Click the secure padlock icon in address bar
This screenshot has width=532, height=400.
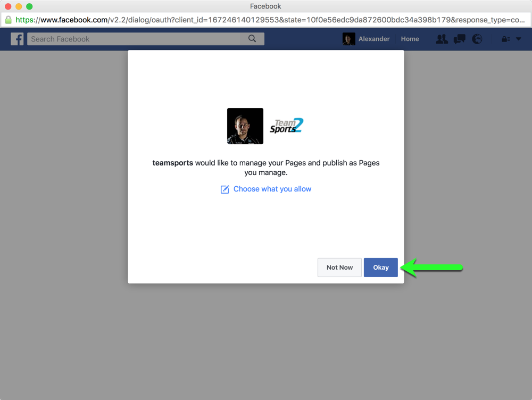[8, 20]
